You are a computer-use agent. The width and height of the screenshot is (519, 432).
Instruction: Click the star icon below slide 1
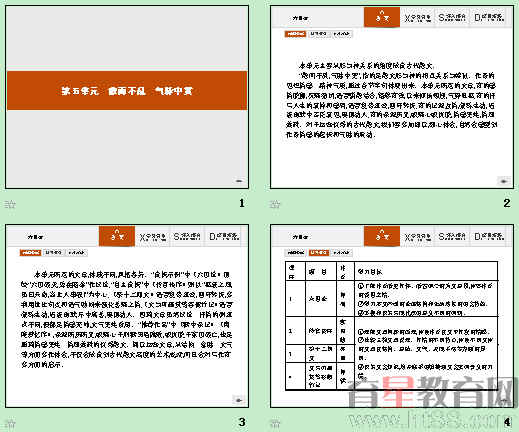10,204
